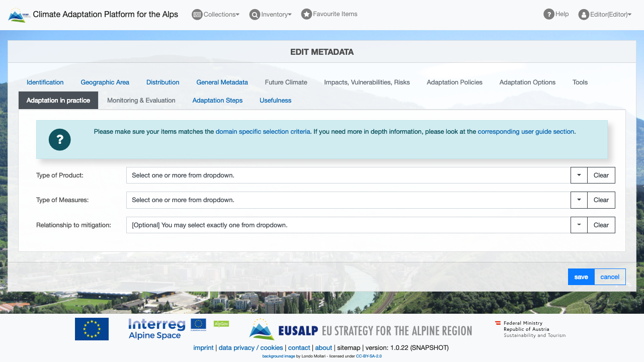Click the Inventory search icon
Screen dimensions: 644x362
(255, 15)
